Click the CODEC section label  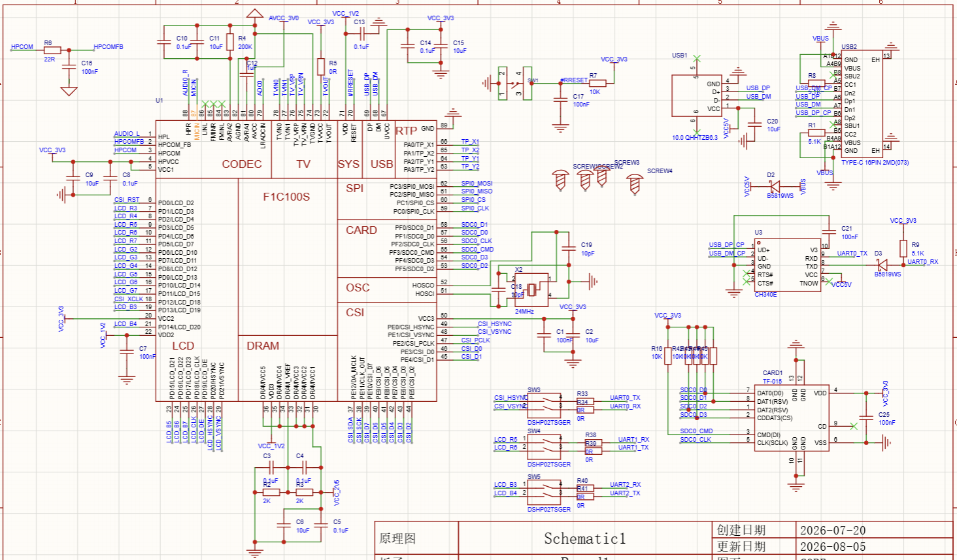(x=242, y=164)
